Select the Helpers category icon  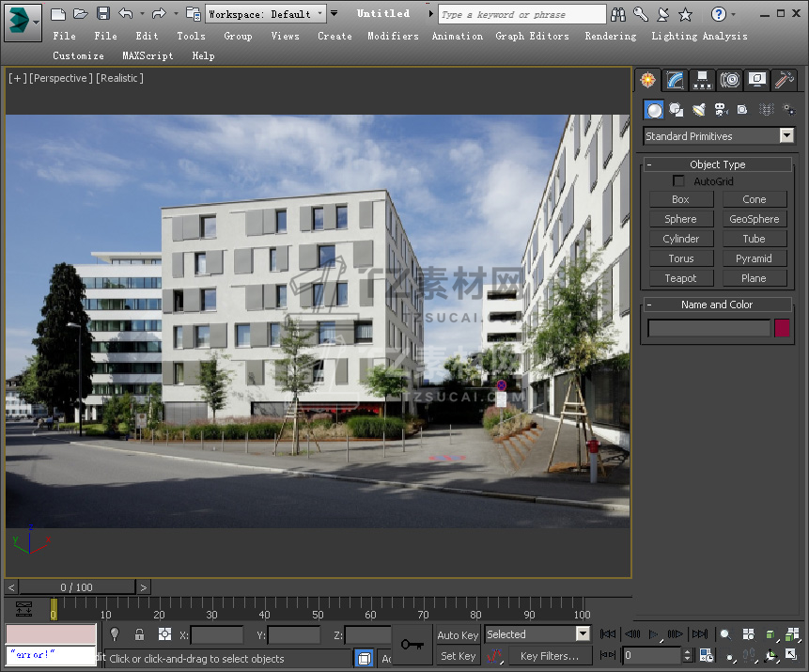coord(742,110)
